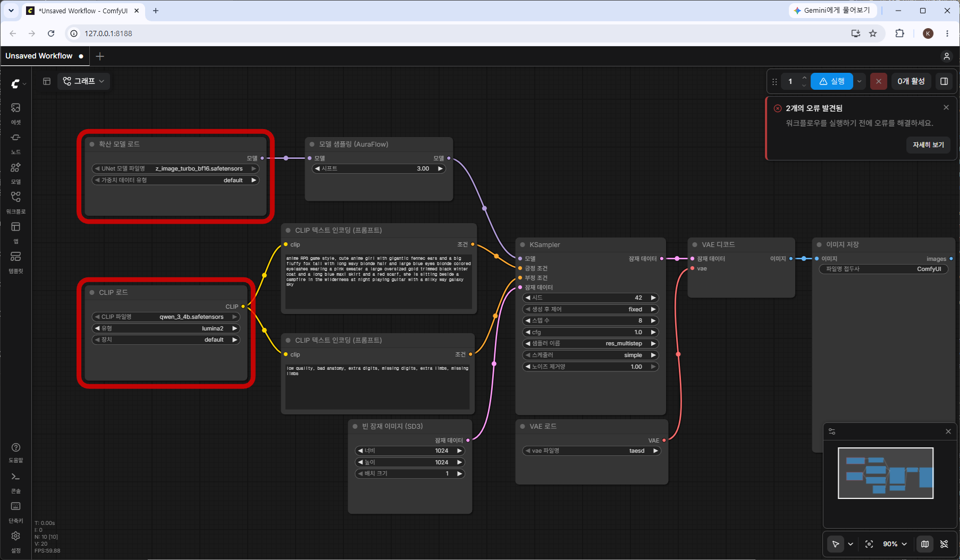Open the dropdown arrow beside the 실행 button
Screen dimensions: 960x560
pyautogui.click(x=859, y=81)
